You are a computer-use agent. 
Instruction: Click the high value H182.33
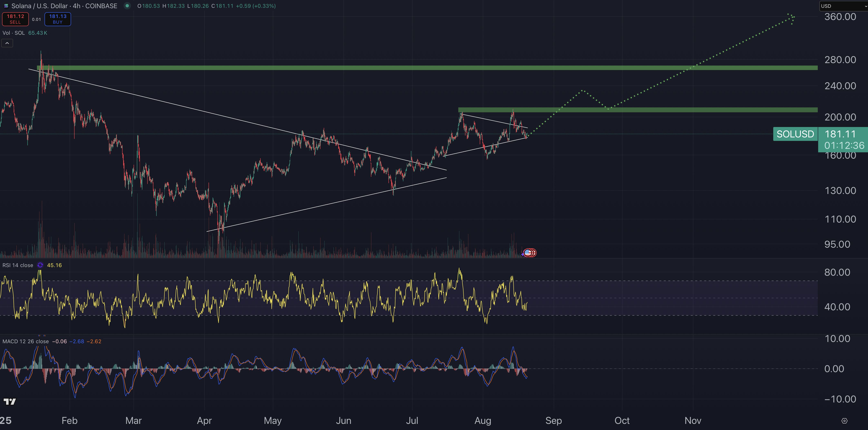click(x=173, y=6)
